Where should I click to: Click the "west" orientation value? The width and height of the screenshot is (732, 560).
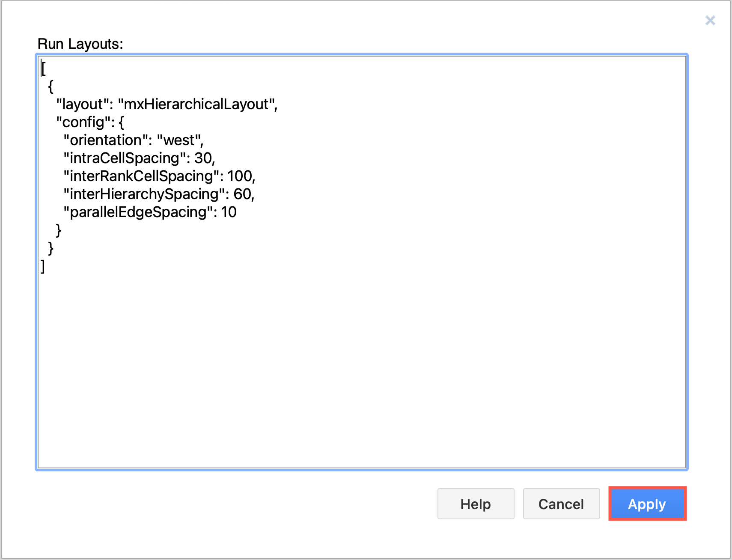tap(179, 140)
